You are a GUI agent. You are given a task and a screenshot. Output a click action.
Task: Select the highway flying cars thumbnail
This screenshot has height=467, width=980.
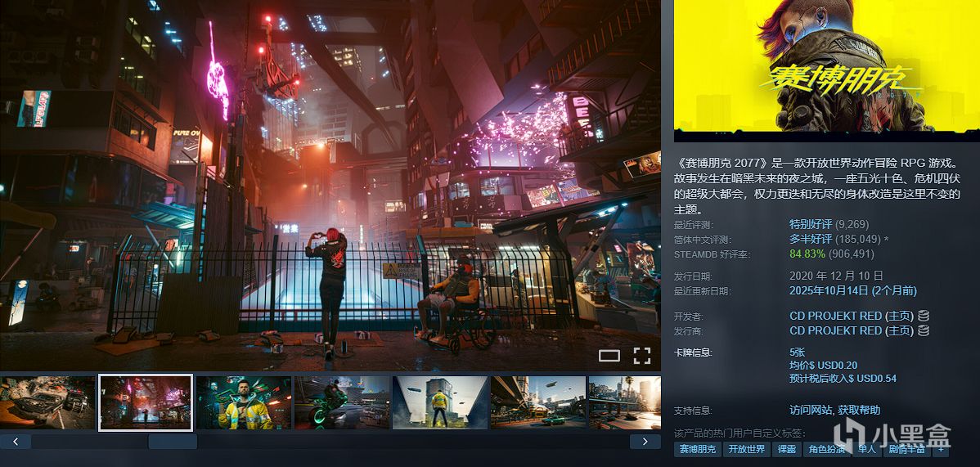(538, 402)
